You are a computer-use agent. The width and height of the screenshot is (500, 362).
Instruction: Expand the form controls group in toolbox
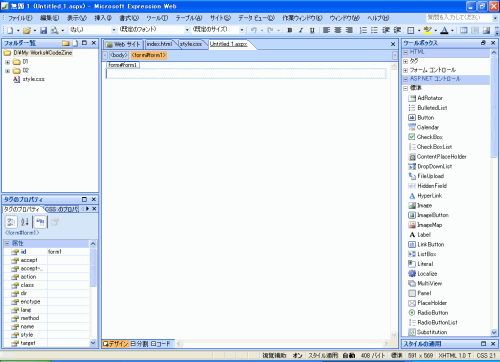pos(405,70)
